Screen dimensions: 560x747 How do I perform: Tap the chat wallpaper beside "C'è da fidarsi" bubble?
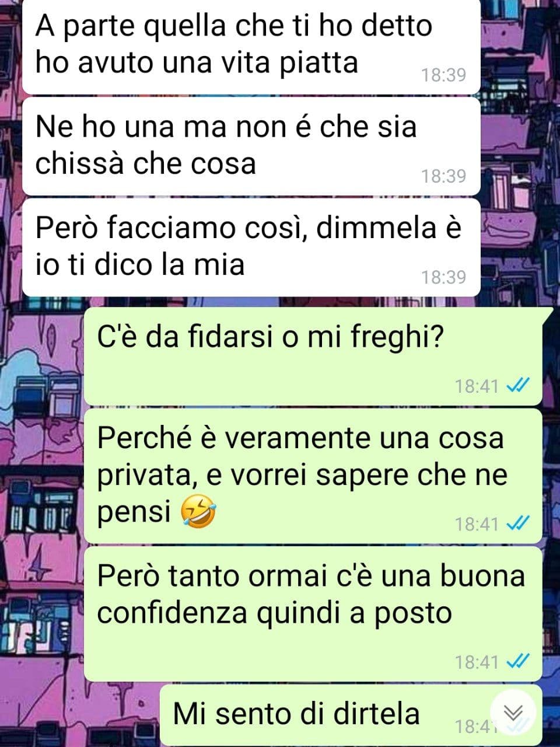point(41,356)
